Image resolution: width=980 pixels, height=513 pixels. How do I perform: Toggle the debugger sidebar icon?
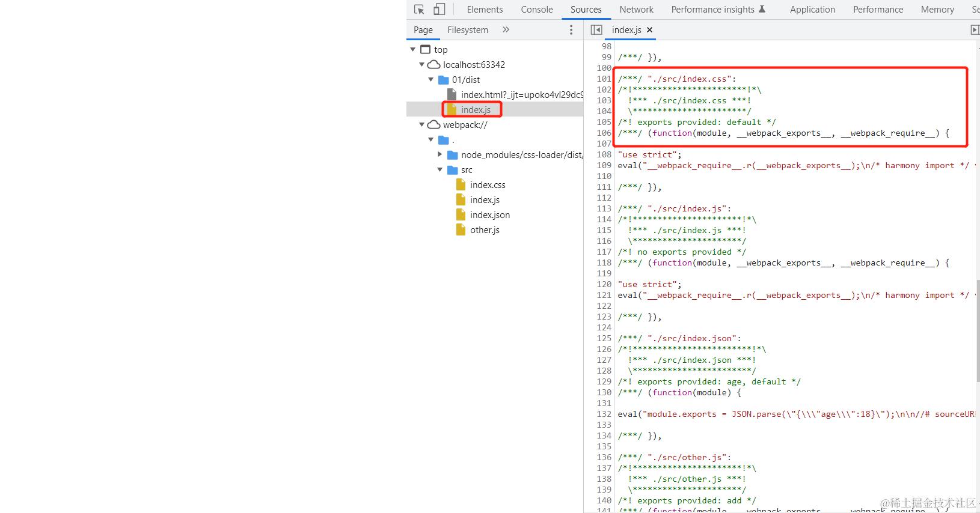(x=975, y=29)
